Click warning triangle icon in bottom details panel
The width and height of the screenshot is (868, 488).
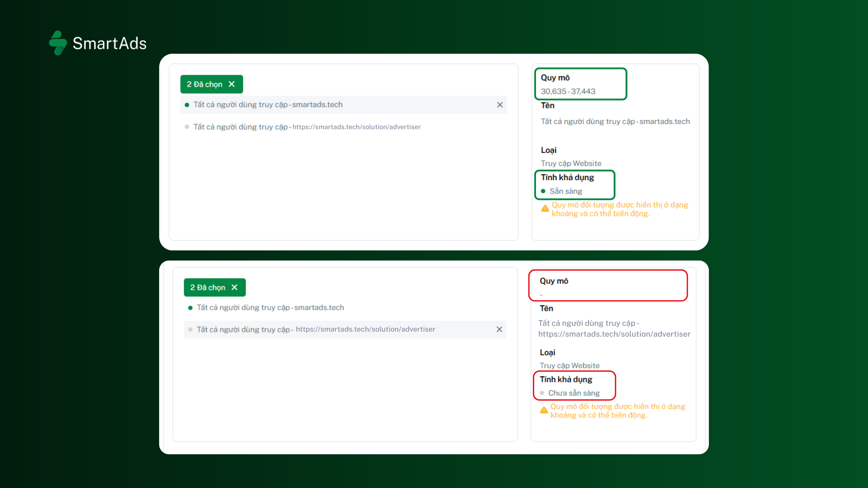click(x=544, y=410)
